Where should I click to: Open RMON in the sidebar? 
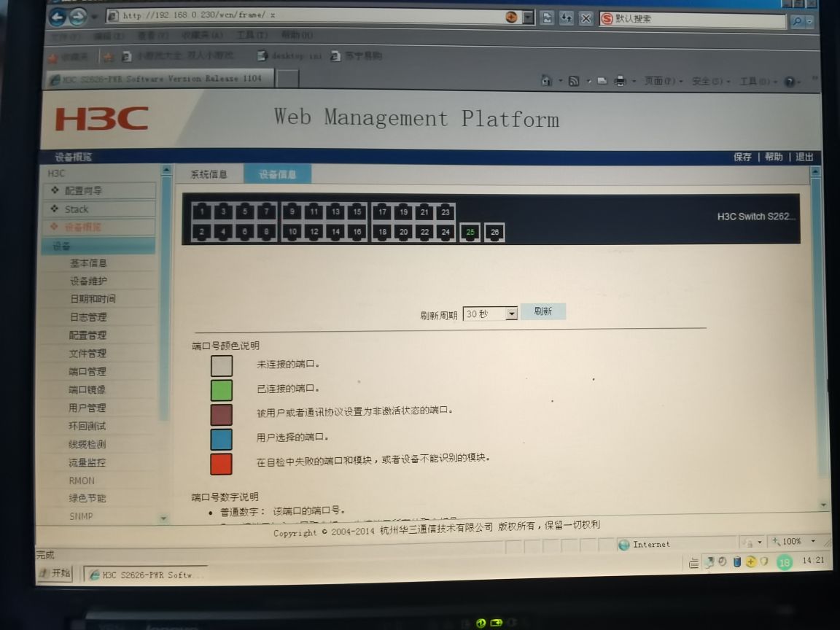82,481
